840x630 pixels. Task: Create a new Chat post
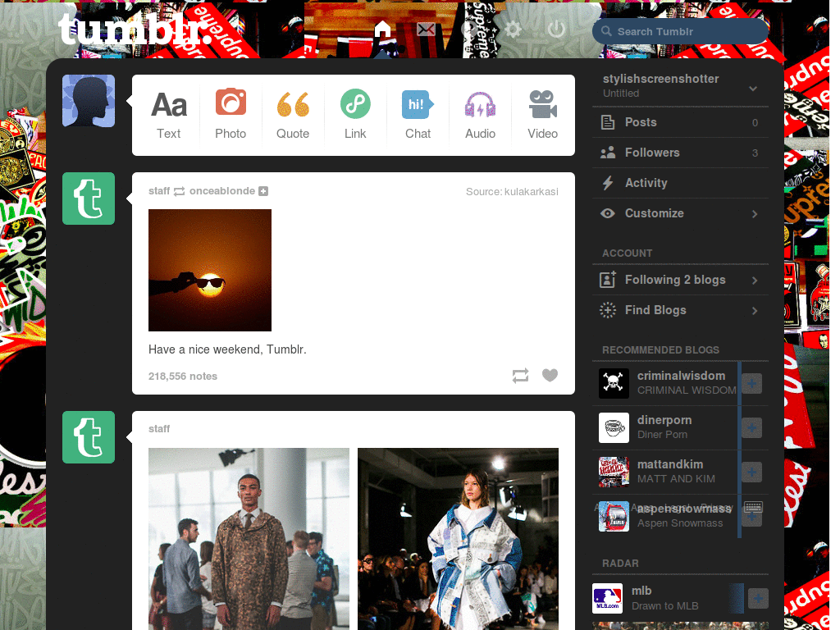click(418, 115)
